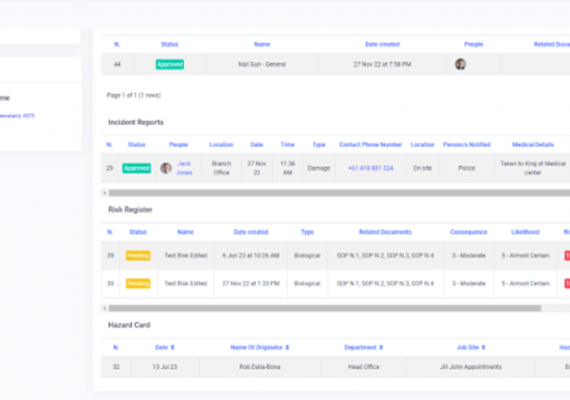Viewport: 570px width, 400px height.
Task: Select 'Nail Gun - General' cell
Action: coord(262,64)
